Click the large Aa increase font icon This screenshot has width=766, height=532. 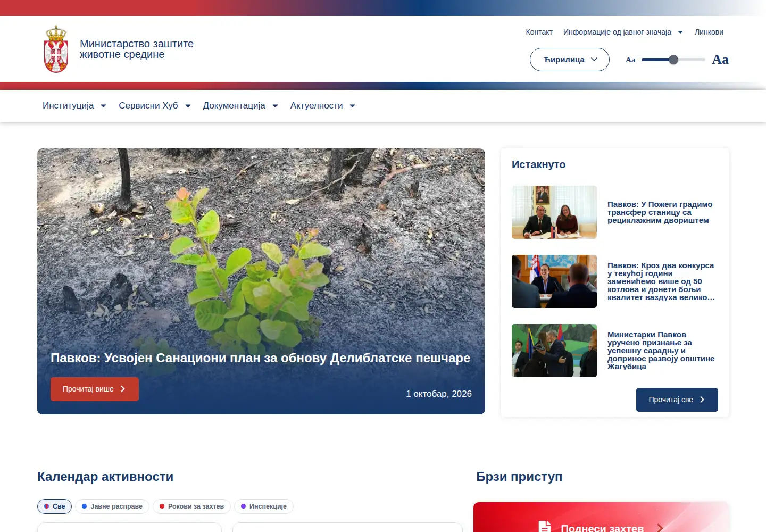pyautogui.click(x=720, y=60)
